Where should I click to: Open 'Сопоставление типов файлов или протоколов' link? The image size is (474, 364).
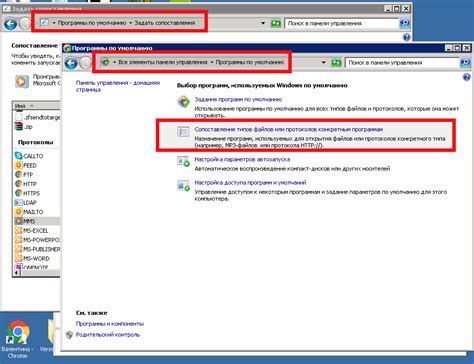pyautogui.click(x=289, y=129)
